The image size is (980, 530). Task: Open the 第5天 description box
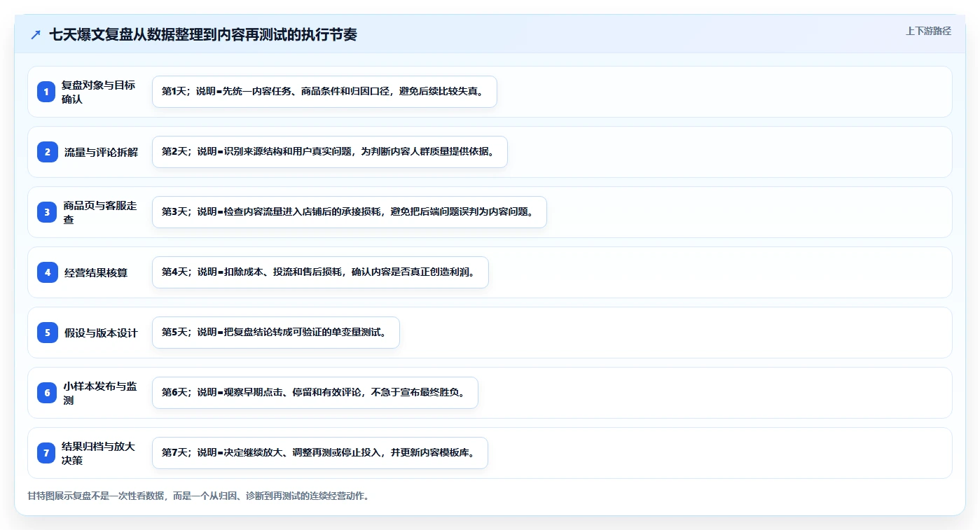point(275,333)
